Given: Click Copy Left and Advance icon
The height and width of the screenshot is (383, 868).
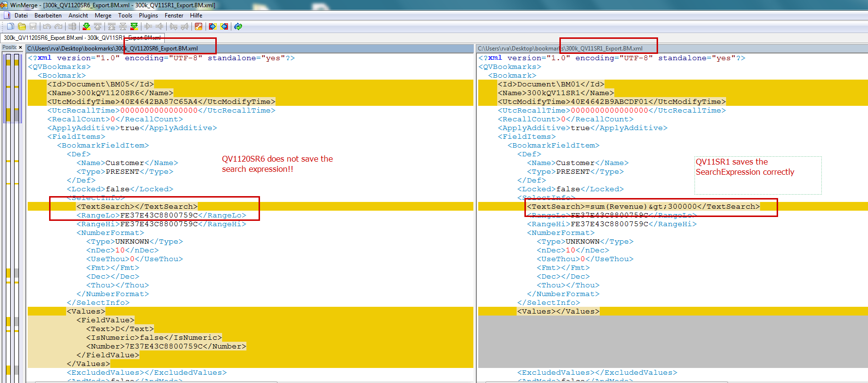Looking at the screenshot, I should (185, 26).
